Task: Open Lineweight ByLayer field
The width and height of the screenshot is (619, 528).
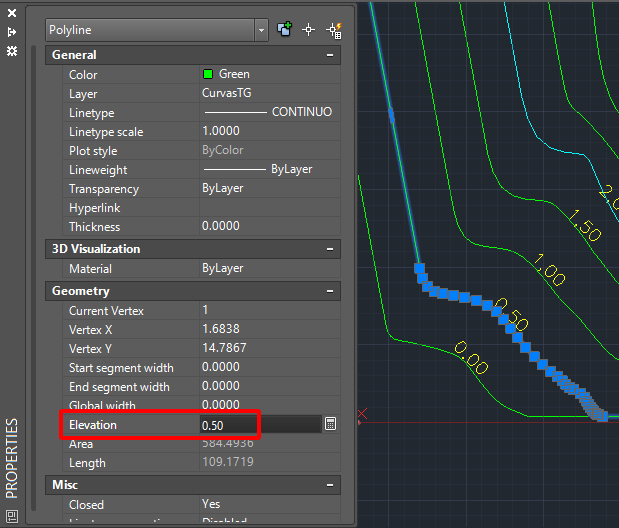Action: [270, 169]
